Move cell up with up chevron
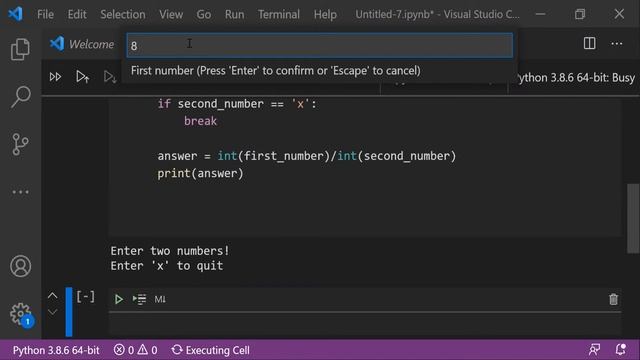 [52, 295]
